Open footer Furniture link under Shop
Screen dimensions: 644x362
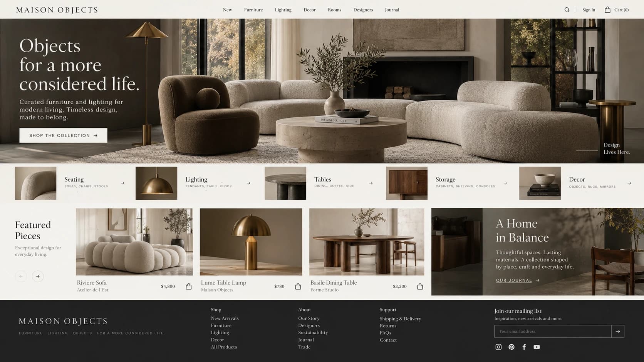pyautogui.click(x=221, y=326)
